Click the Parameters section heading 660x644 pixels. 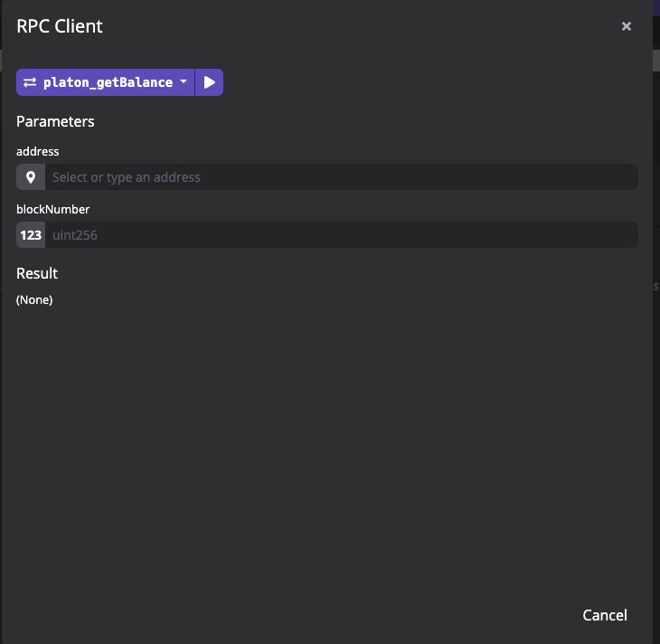(x=55, y=121)
